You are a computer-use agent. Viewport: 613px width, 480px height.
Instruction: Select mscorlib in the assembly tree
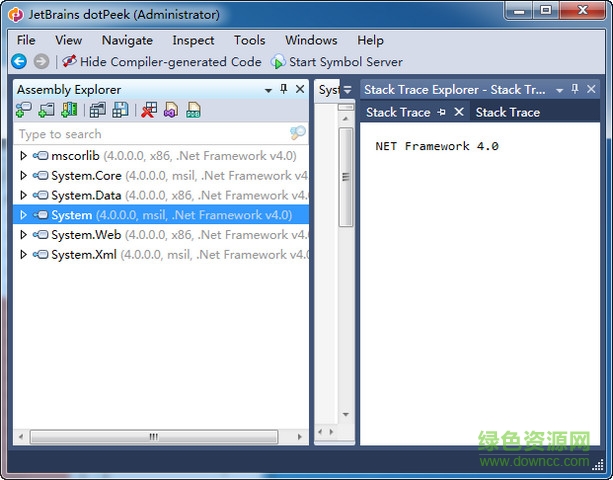click(x=161, y=156)
